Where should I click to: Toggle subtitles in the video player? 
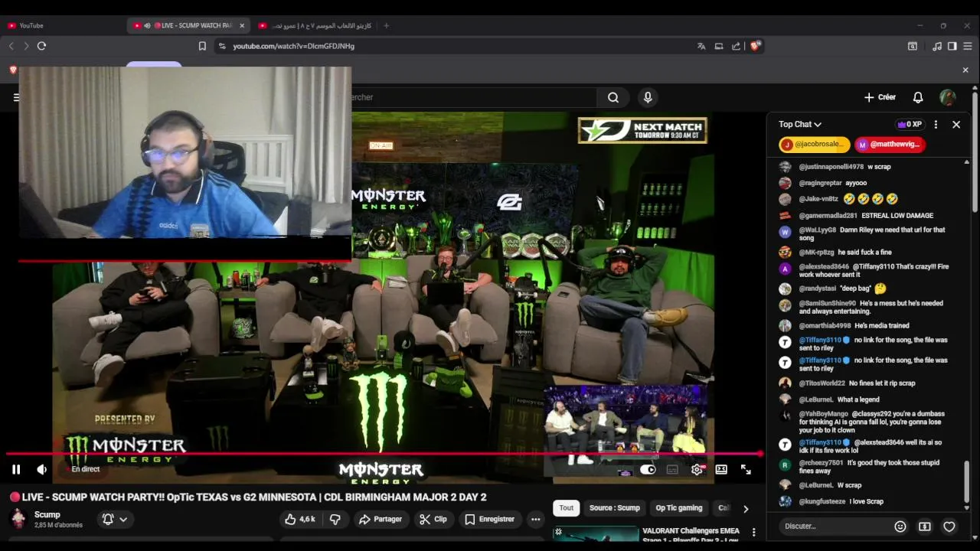point(672,469)
